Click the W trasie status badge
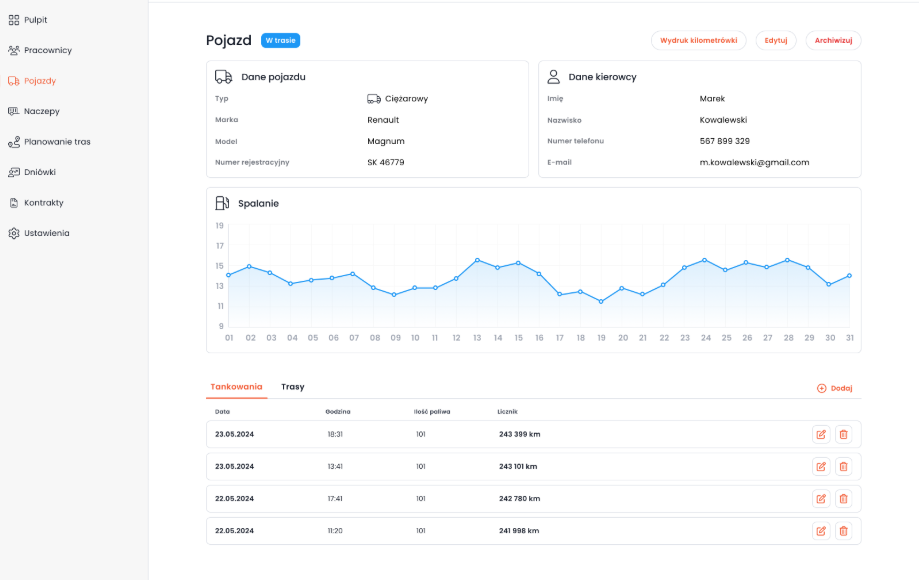919x580 pixels. coord(280,41)
